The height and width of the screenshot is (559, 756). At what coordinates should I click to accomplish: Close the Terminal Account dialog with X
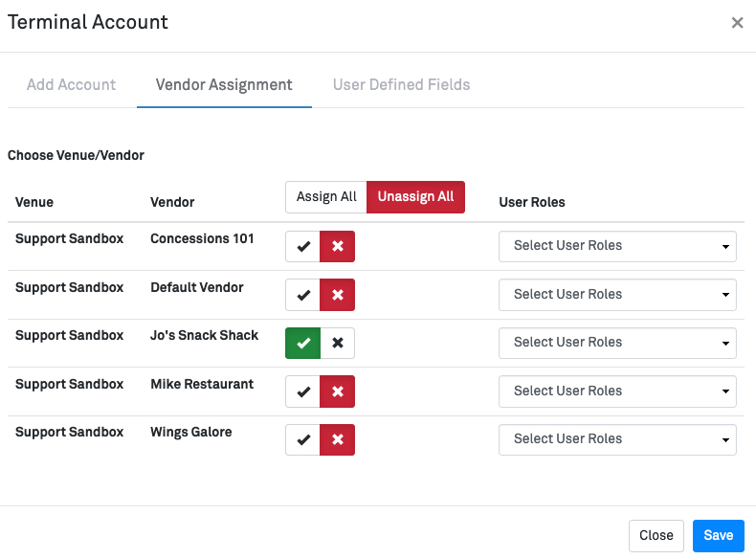pyautogui.click(x=737, y=23)
